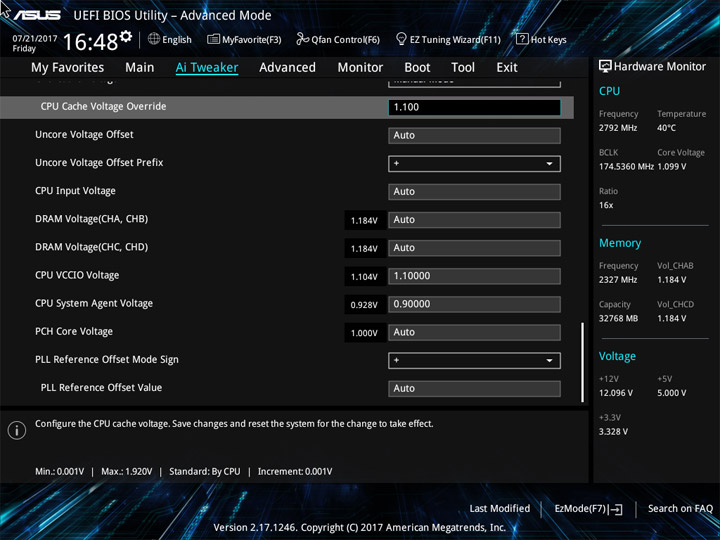Image resolution: width=720 pixels, height=540 pixels.
Task: Click the 16:48 clock display
Action: pyautogui.click(x=90, y=42)
